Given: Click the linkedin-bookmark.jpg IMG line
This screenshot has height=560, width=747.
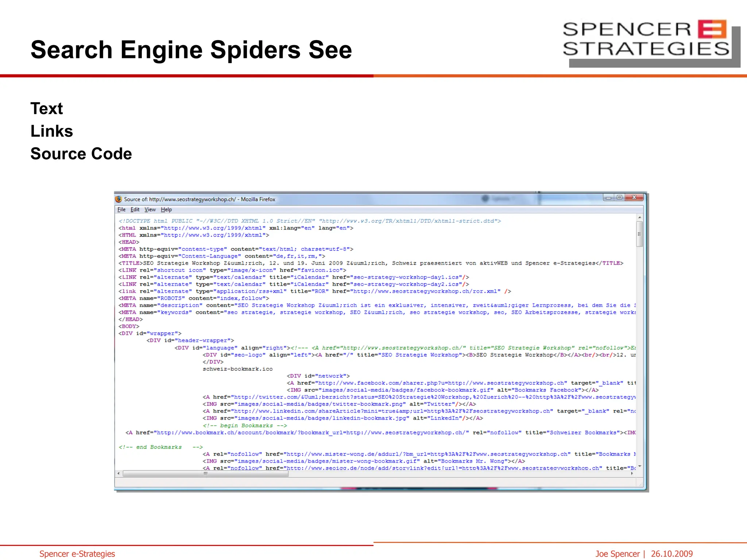Looking at the screenshot, I should (x=343, y=418).
